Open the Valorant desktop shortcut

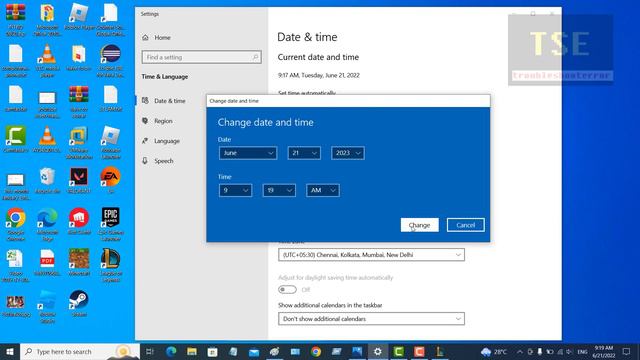point(79,180)
